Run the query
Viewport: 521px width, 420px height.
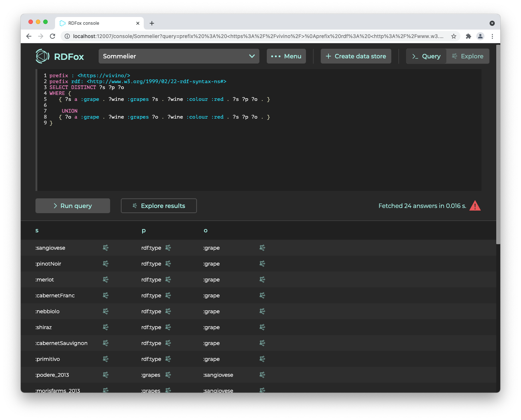(73, 206)
